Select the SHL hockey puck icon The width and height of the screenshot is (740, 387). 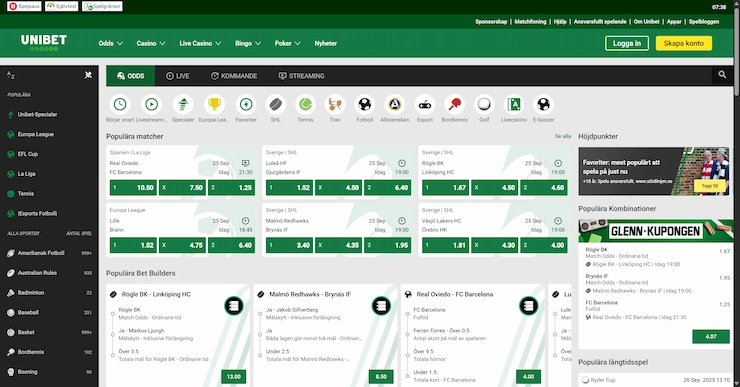tap(276, 104)
